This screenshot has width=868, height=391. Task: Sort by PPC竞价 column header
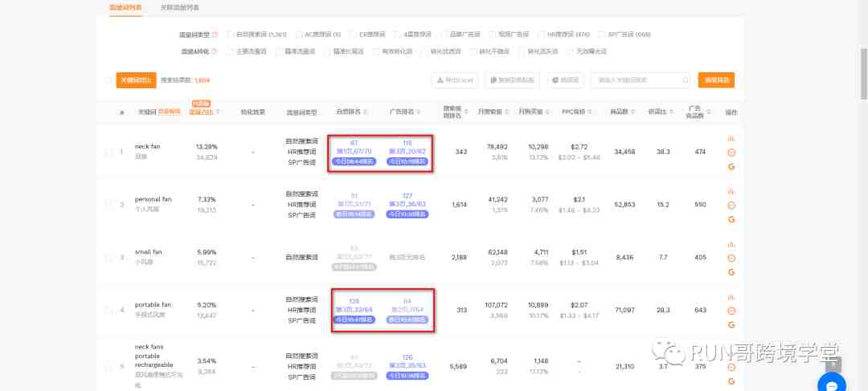(x=572, y=112)
